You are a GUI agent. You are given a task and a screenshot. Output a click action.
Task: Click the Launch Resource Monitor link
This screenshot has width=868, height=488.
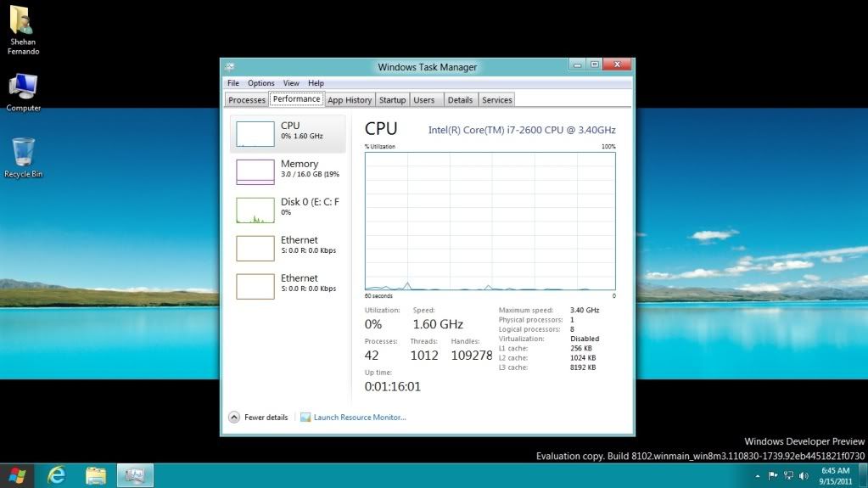point(360,417)
